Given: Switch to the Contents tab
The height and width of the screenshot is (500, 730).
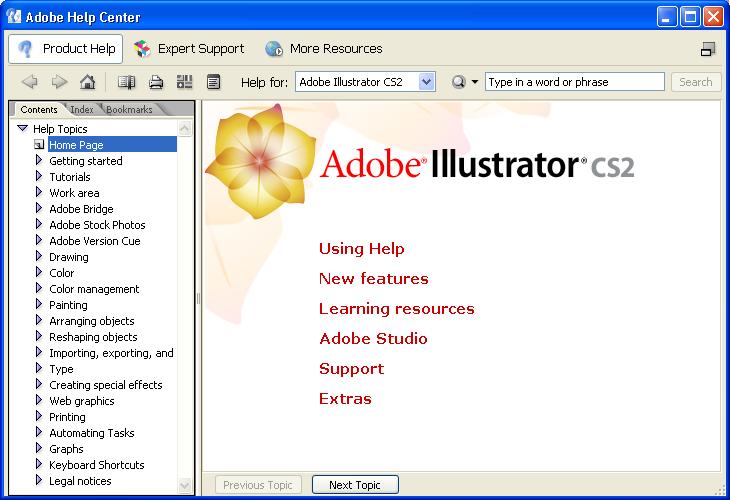Looking at the screenshot, I should coord(39,109).
